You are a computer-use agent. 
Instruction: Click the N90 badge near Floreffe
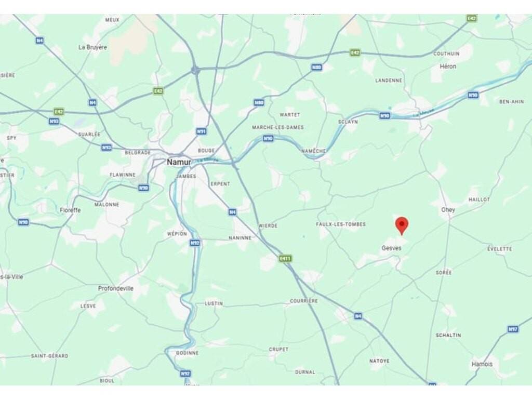pyautogui.click(x=23, y=222)
